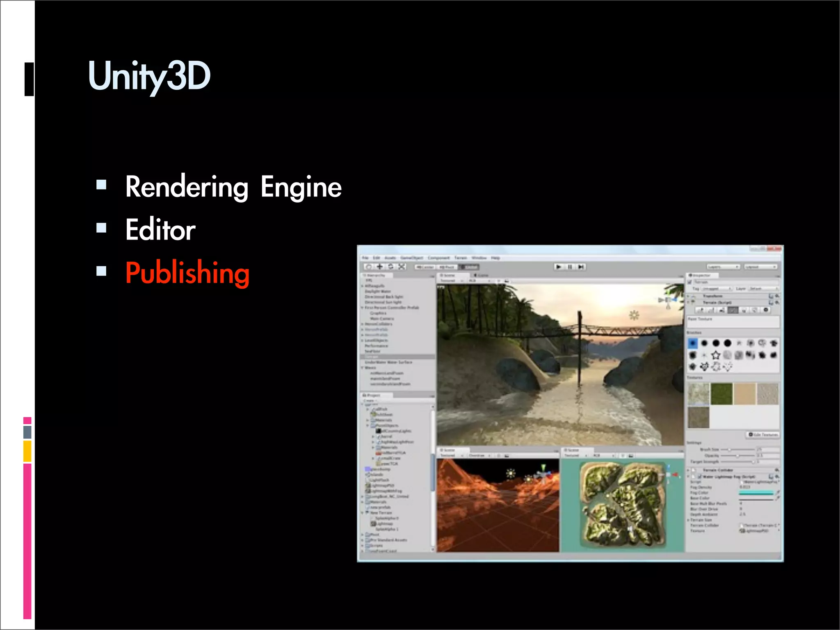
Task: Click the Pause button in Unity toolbar
Action: (570, 267)
